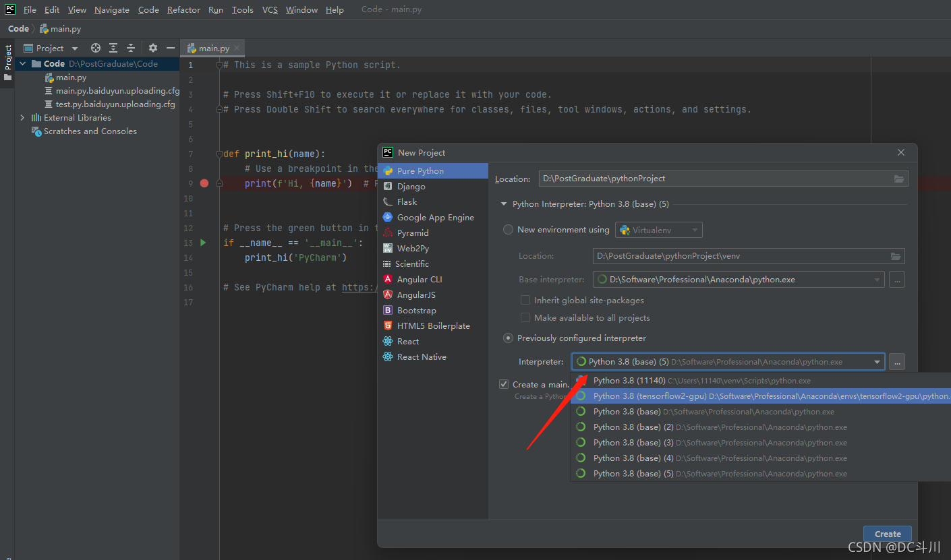Open the Virtualenv dropdown
This screenshot has width=951, height=560.
(658, 230)
